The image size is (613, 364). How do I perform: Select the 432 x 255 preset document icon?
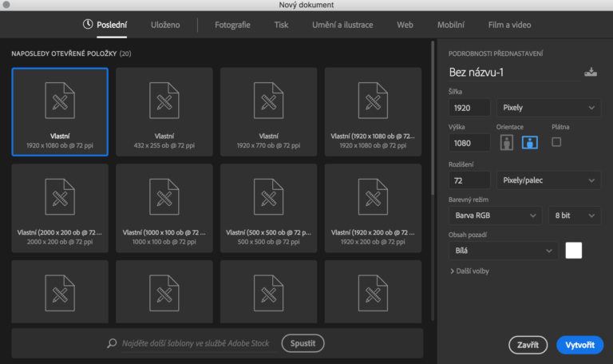click(x=164, y=101)
